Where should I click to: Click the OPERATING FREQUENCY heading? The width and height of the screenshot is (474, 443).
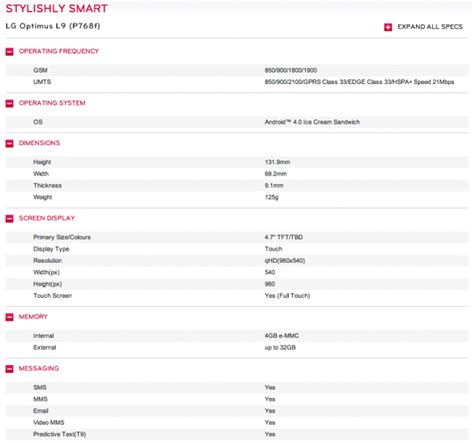click(59, 51)
